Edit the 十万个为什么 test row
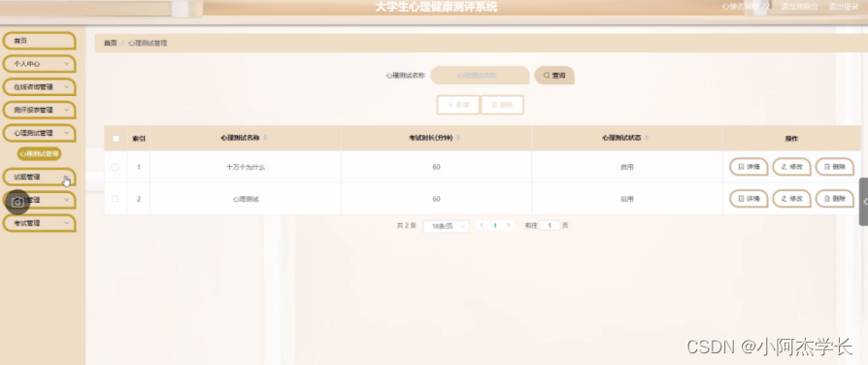Screen dimensions: 868x365 791,167
